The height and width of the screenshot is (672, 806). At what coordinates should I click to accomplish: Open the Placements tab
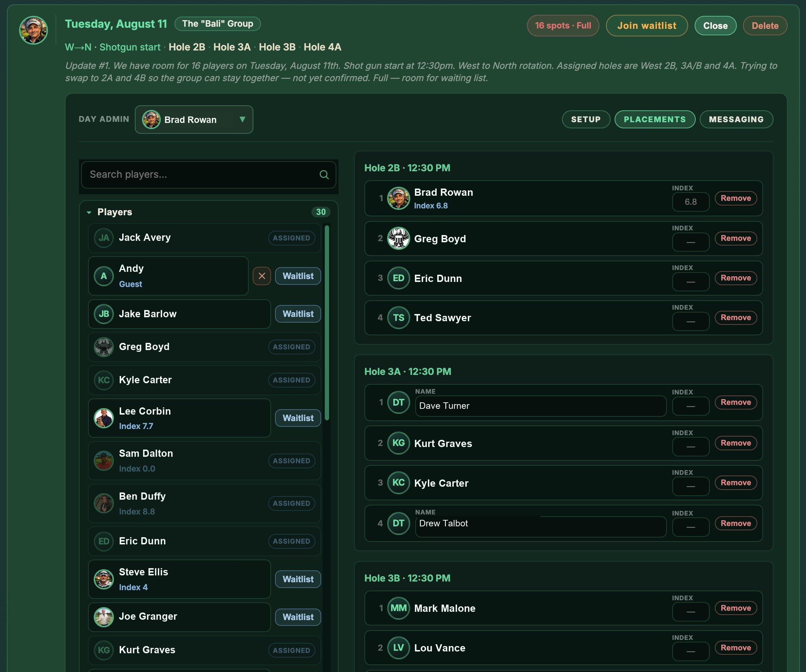pos(655,119)
